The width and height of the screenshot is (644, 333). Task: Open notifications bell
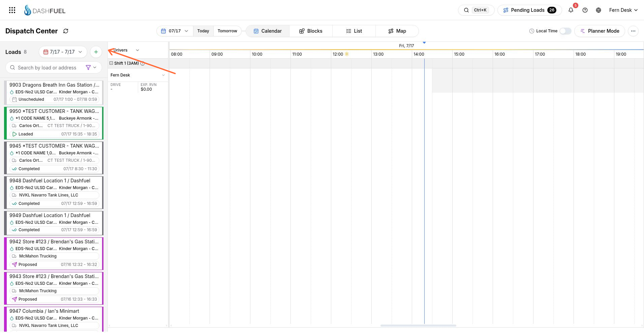coord(571,10)
